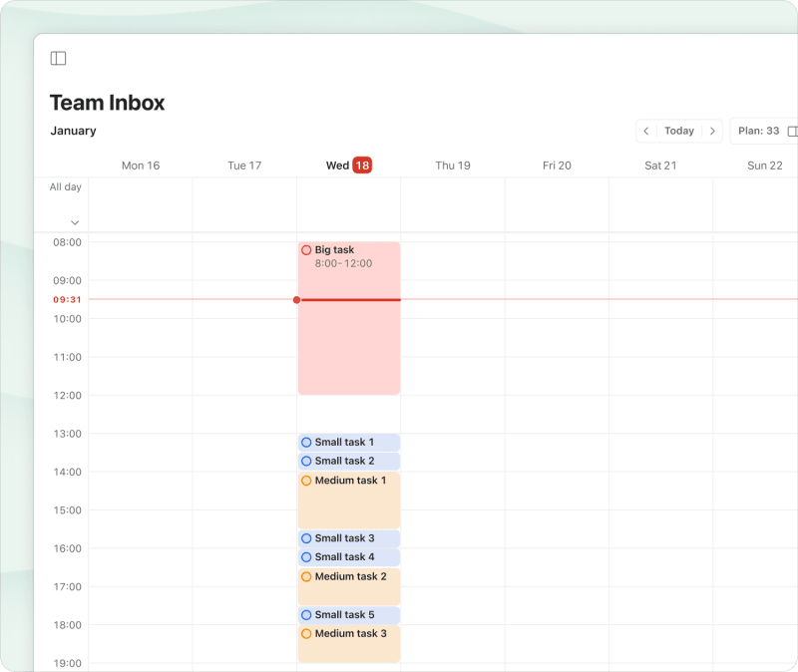Toggle Medium task 3's status circle

point(305,634)
